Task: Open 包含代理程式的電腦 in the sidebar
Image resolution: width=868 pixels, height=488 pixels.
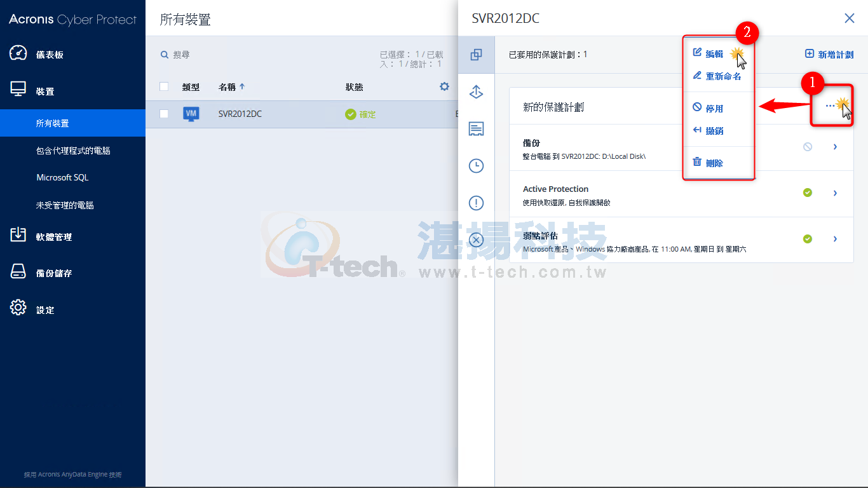Action: click(72, 151)
